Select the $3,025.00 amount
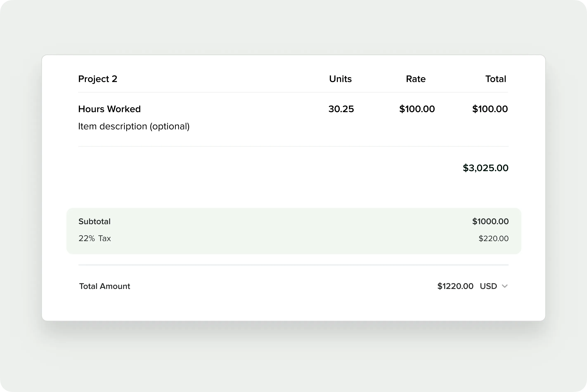587x392 pixels. (x=485, y=168)
